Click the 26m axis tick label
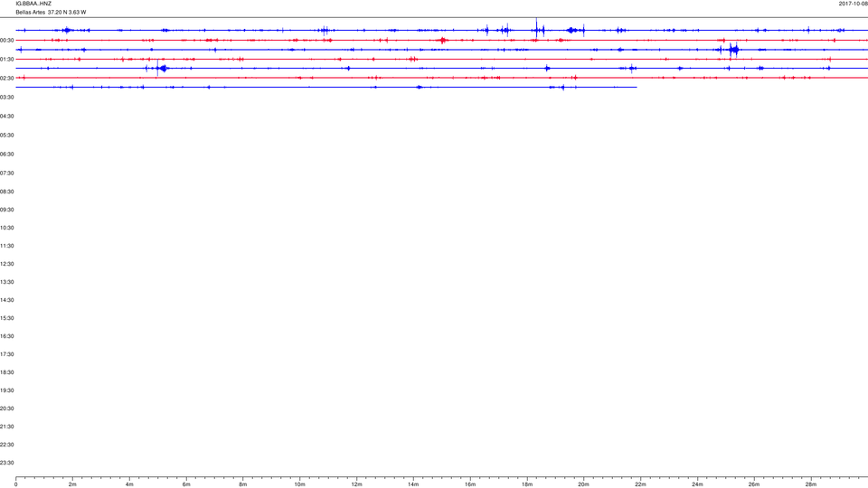Screen dimensions: 868x488 tap(754, 484)
